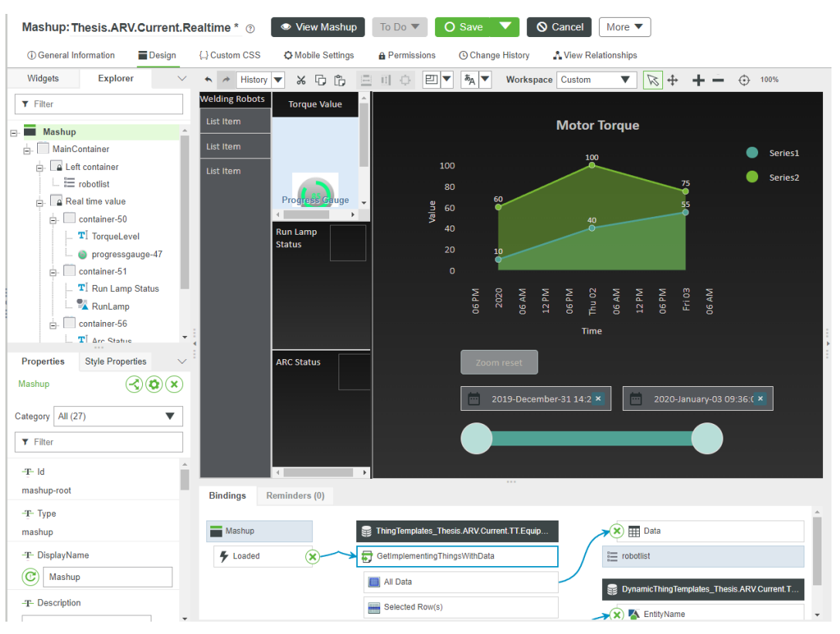The width and height of the screenshot is (840, 634).
Task: Paste the copied widget from clipboard
Action: 338,80
